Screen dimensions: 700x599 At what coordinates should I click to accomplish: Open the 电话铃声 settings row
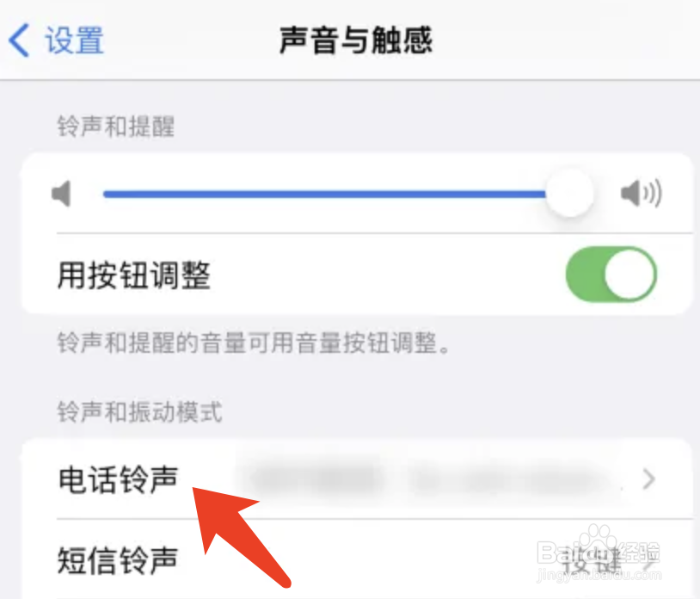(x=357, y=479)
